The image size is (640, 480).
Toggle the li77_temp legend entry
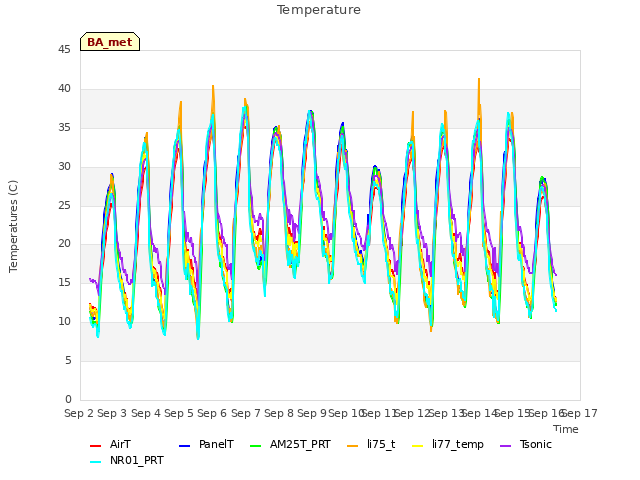pyautogui.click(x=448, y=444)
